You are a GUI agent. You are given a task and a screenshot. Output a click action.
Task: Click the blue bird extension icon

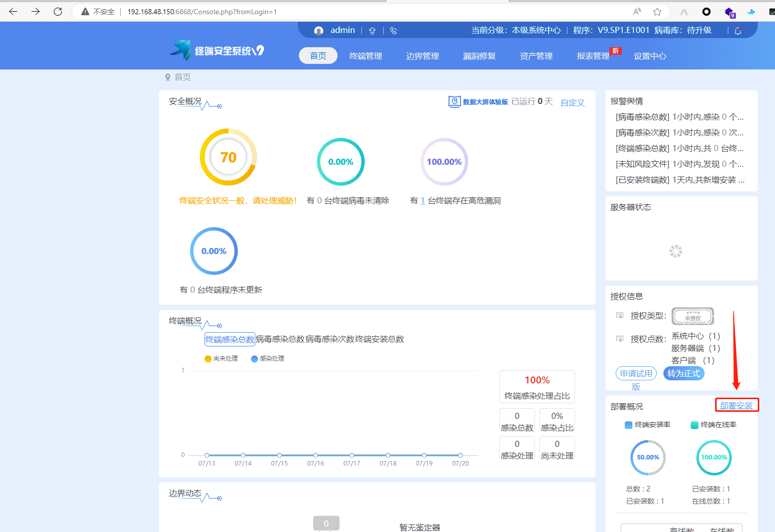pos(751,12)
